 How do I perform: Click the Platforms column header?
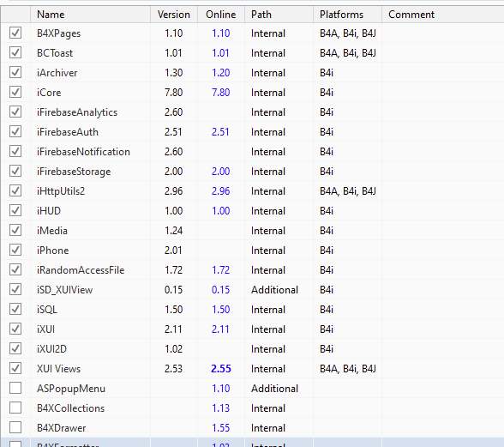tap(347, 15)
